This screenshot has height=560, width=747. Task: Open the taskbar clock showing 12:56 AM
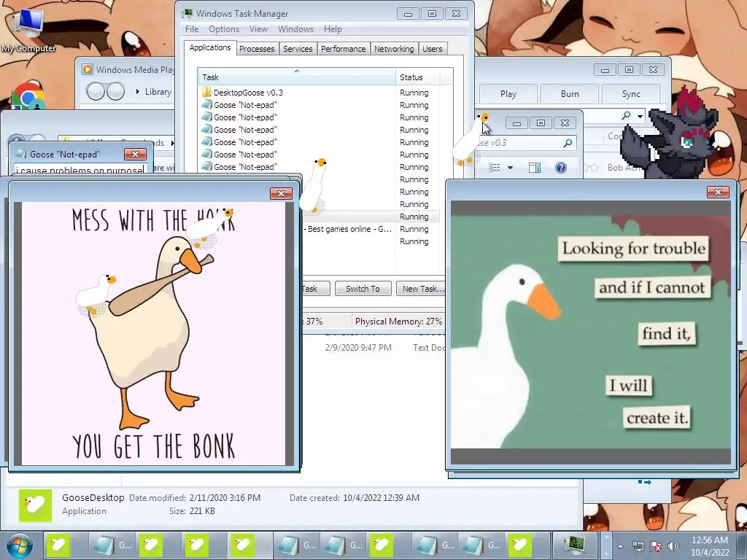pyautogui.click(x=709, y=546)
